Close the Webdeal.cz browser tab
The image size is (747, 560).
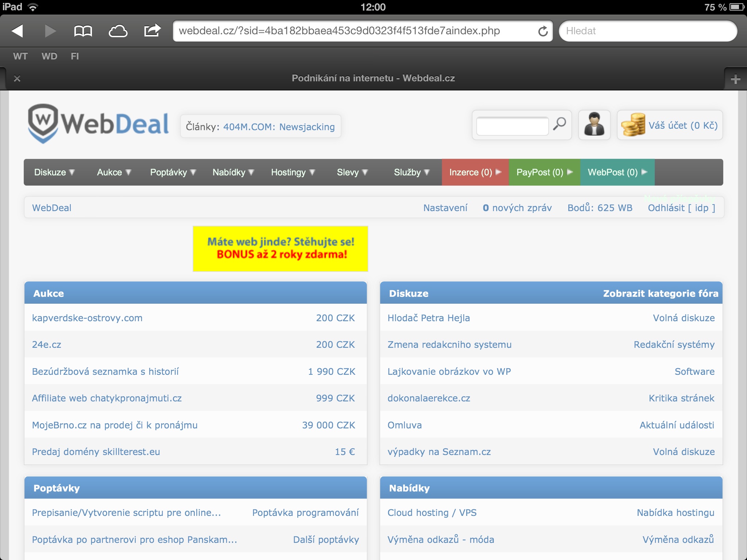pos(17,78)
